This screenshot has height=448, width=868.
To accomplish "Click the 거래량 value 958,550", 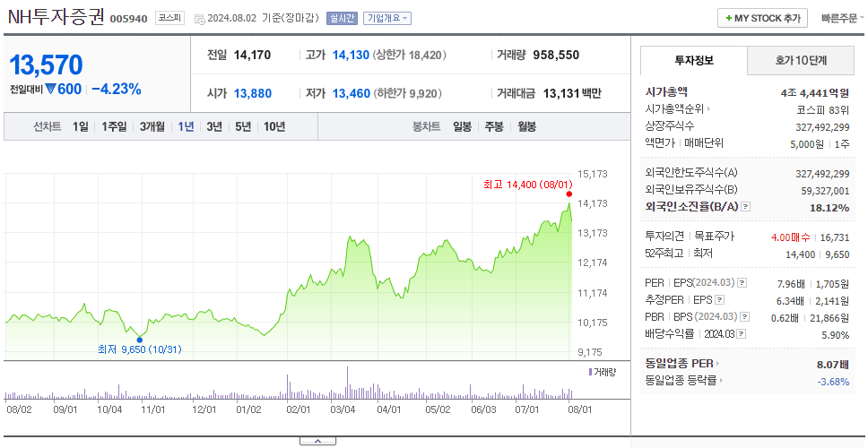I will point(556,56).
